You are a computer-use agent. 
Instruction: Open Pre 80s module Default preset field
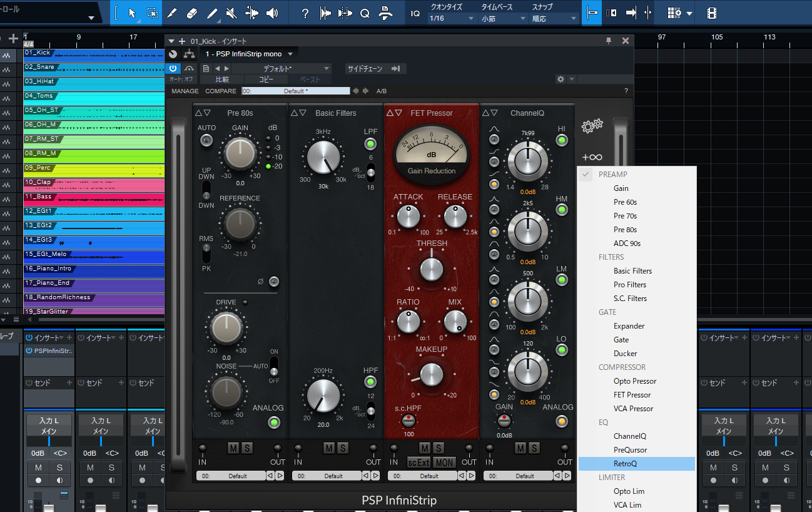[x=230, y=476]
